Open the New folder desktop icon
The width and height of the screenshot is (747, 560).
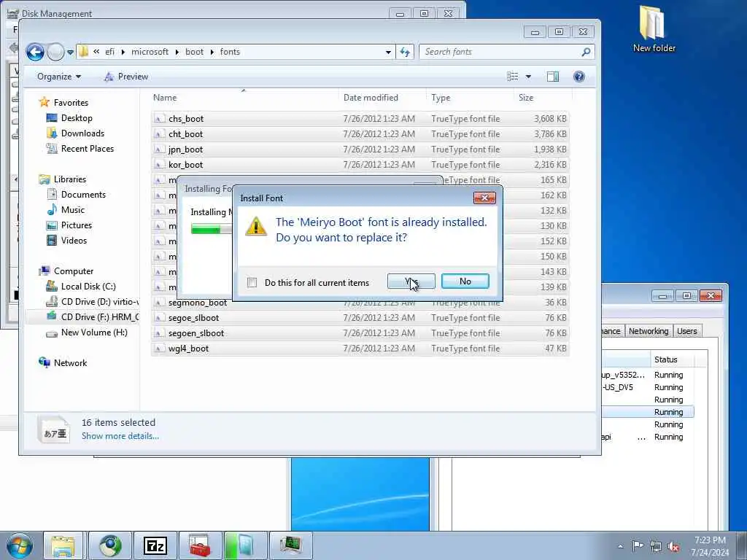point(654,29)
